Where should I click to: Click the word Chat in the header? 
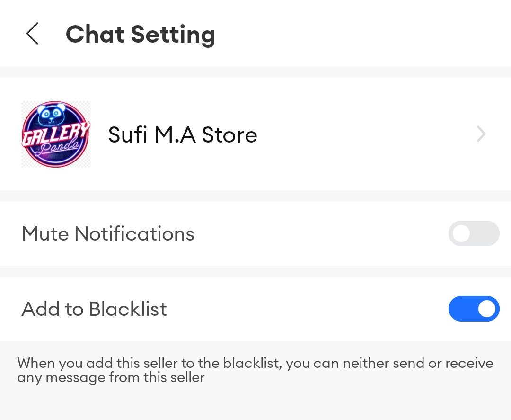[x=95, y=35]
